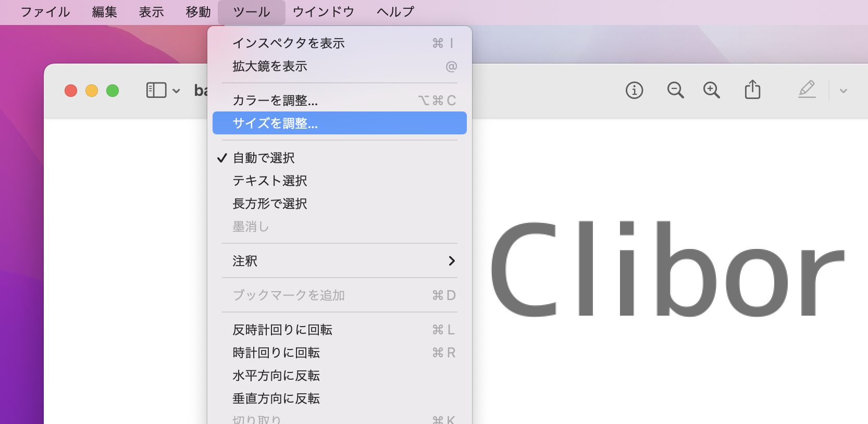
Task: Choose カラーを調整… menu item
Action: point(340,100)
